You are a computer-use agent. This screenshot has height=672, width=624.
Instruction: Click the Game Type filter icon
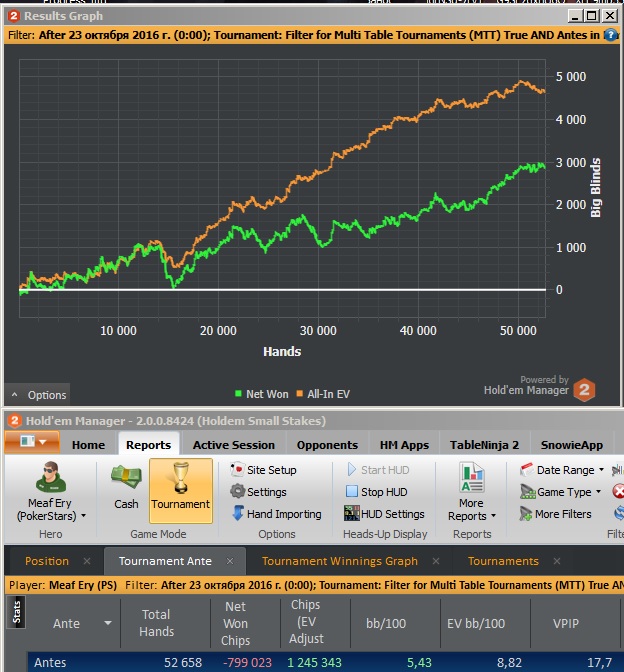(528, 492)
